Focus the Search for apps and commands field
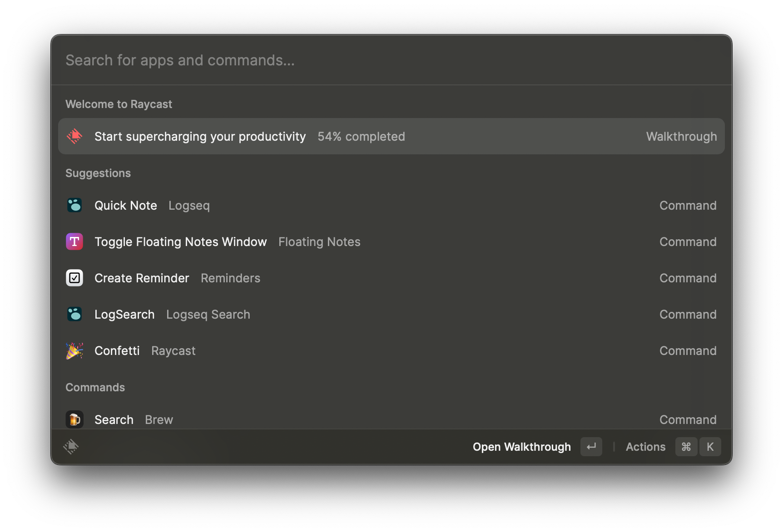Image resolution: width=783 pixels, height=532 pixels. click(x=391, y=60)
